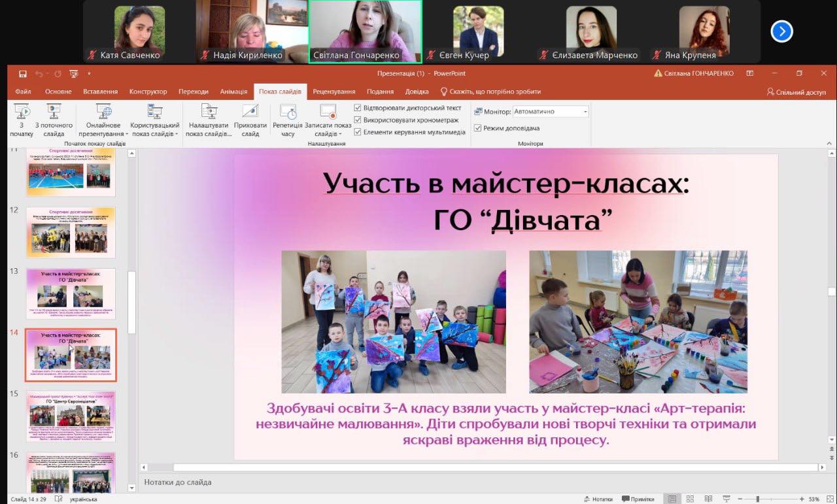
Task: Start show from current slide (З поточного слайда)
Action: pos(54,120)
